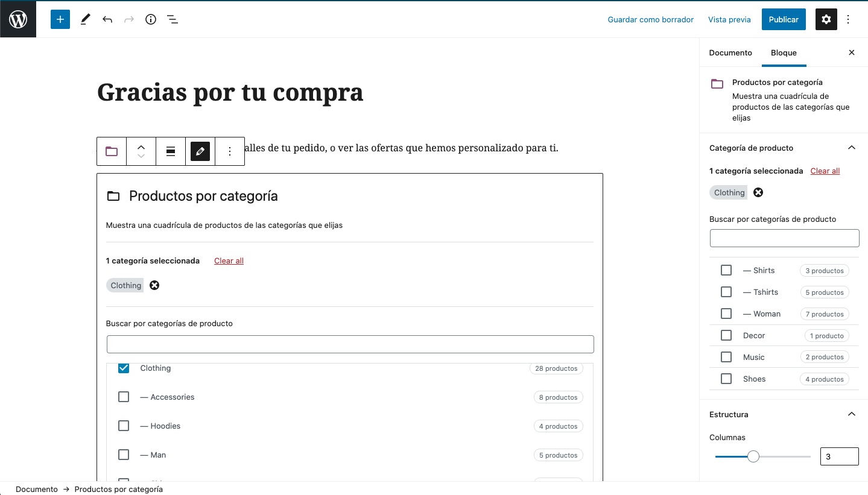Open the block navigation list icon
Viewport: 868px width, 495px height.
pyautogui.click(x=173, y=19)
